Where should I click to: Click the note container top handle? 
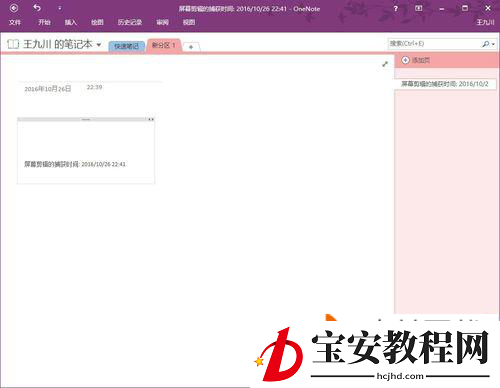coord(86,119)
